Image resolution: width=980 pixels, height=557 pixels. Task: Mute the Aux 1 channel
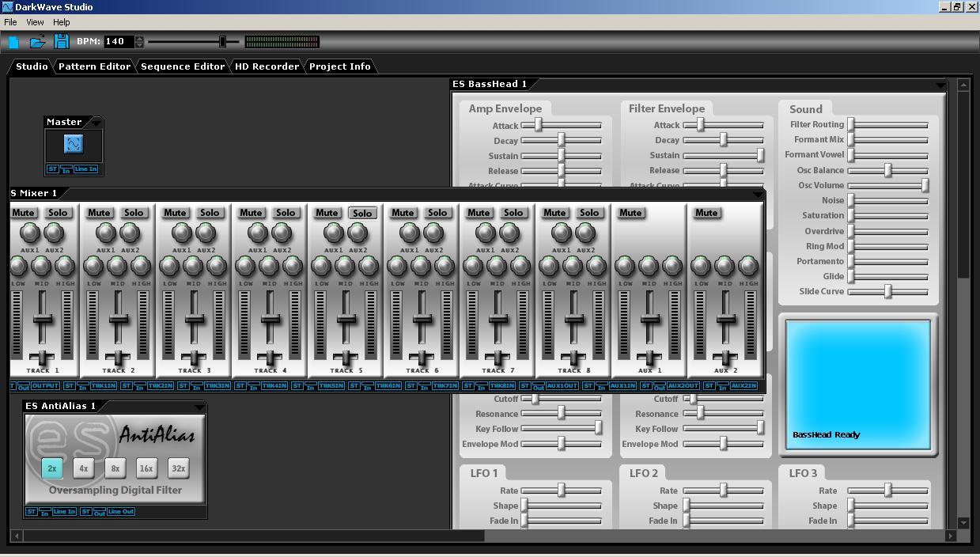630,212
